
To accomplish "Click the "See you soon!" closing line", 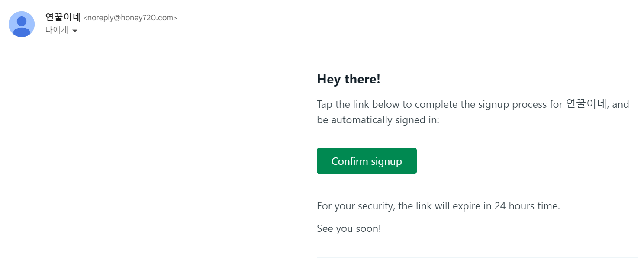I will click(349, 228).
